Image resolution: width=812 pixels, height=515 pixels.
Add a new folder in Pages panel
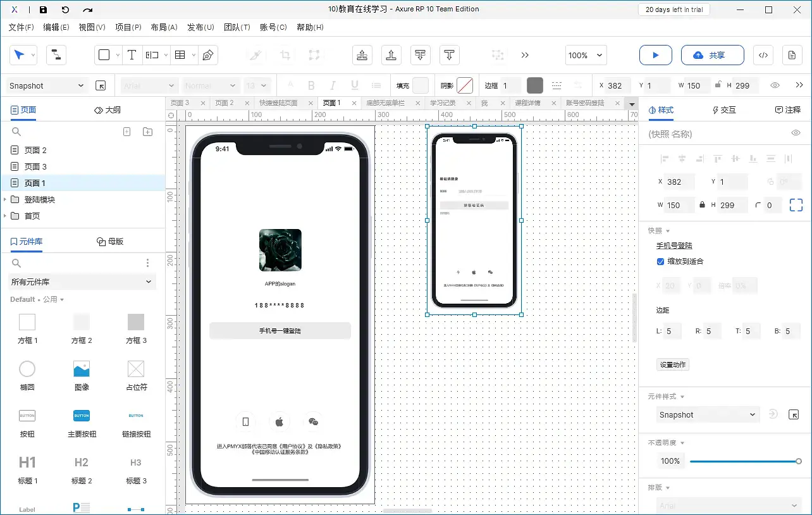pyautogui.click(x=147, y=132)
